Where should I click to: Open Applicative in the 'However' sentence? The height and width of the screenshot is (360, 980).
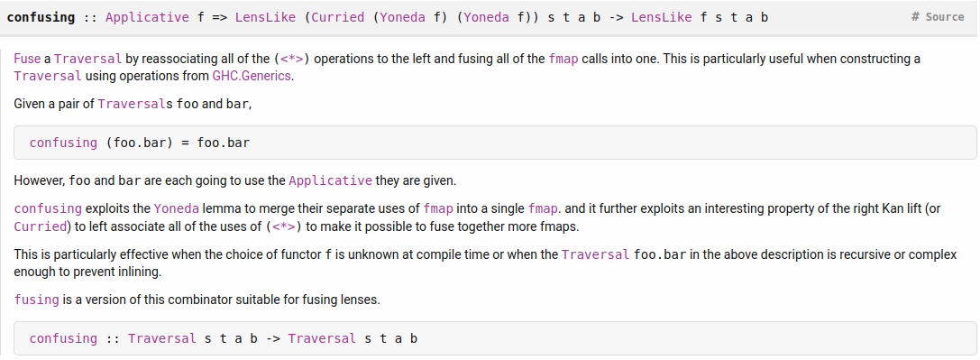coord(331,180)
